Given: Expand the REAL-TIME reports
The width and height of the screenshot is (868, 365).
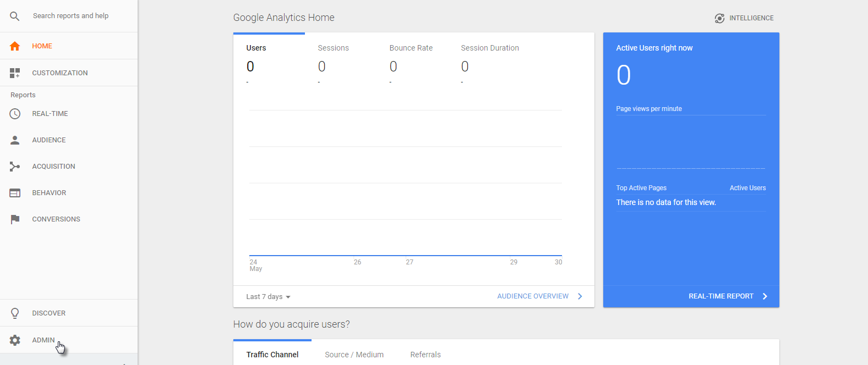Looking at the screenshot, I should [50, 114].
